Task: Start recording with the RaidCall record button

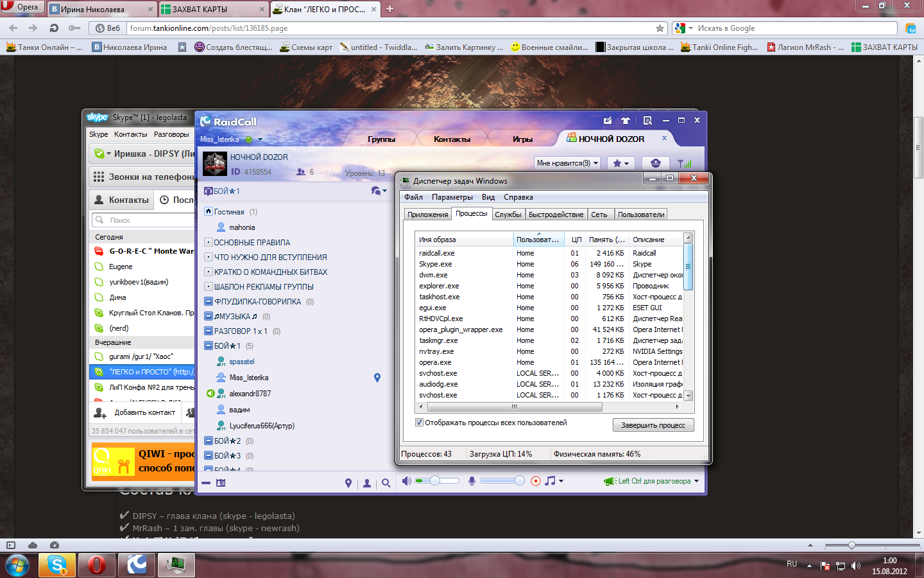Action: (536, 481)
